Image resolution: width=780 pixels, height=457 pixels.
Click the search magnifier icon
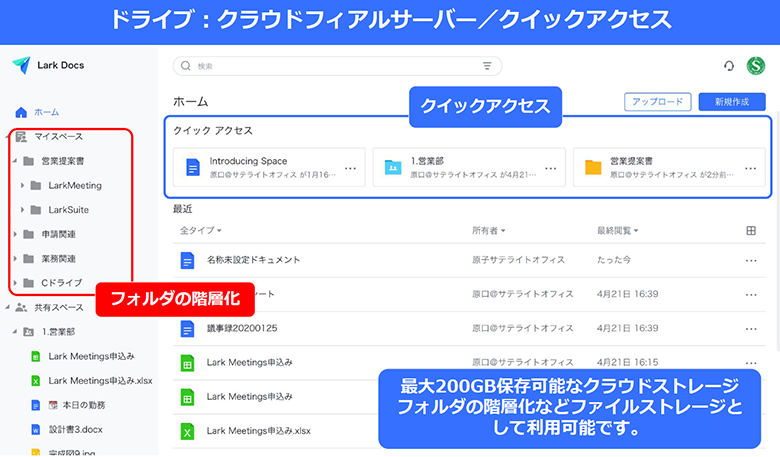(186, 66)
